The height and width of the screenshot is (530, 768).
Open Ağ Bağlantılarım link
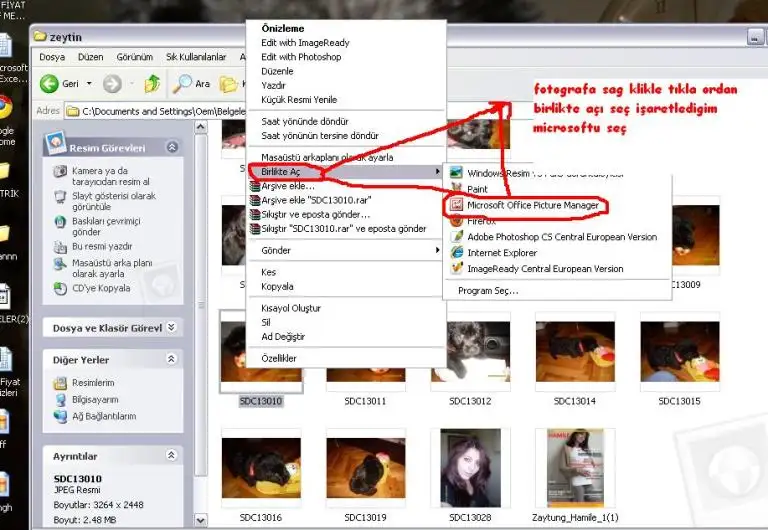click(104, 416)
